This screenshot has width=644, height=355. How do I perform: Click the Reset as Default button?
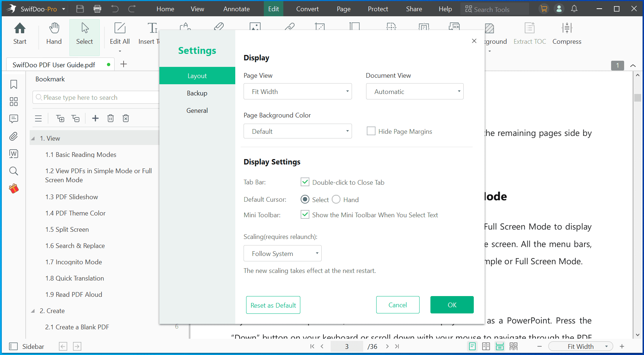(x=273, y=305)
